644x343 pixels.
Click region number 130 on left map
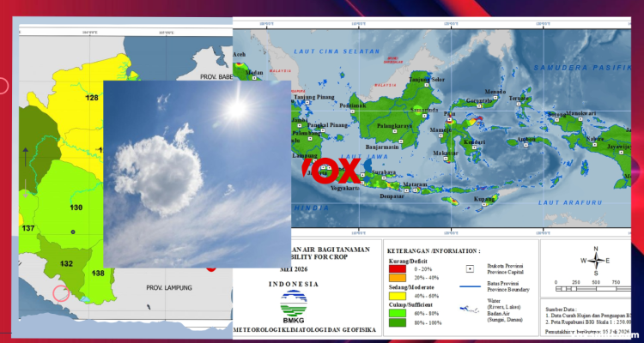(76, 208)
